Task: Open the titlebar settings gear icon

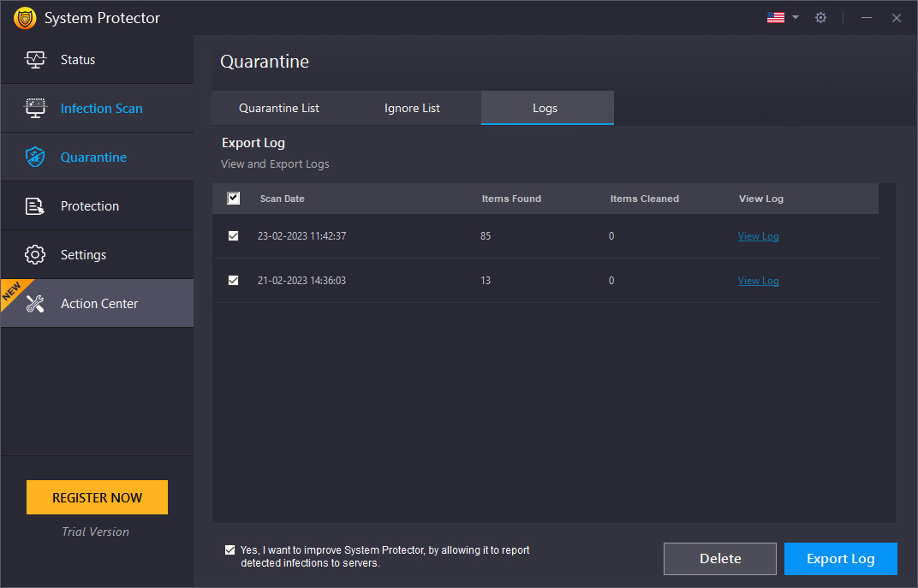Action: tap(820, 17)
